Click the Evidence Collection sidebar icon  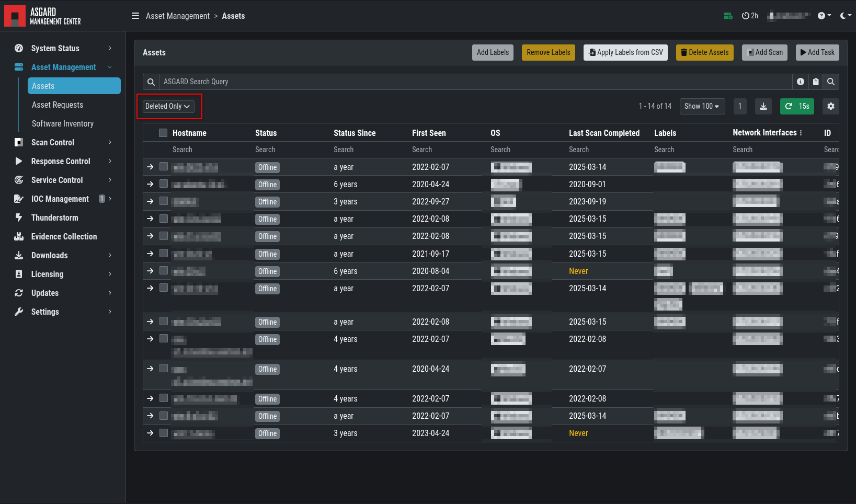[x=19, y=236]
